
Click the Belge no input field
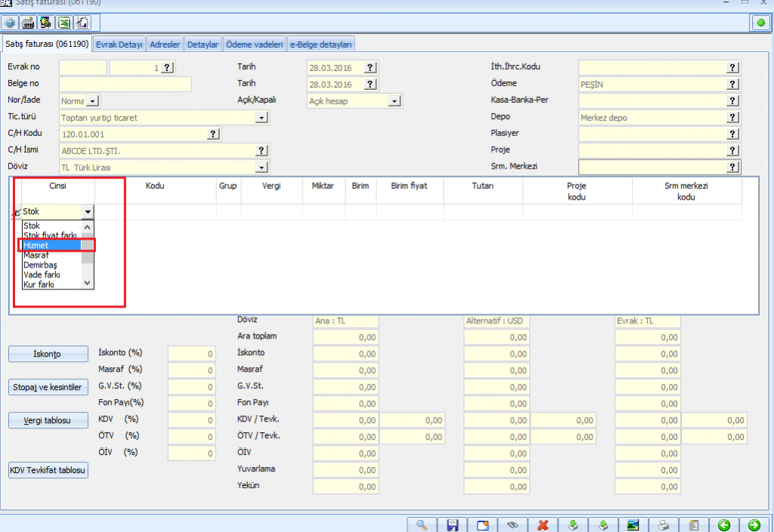pyautogui.click(x=125, y=84)
